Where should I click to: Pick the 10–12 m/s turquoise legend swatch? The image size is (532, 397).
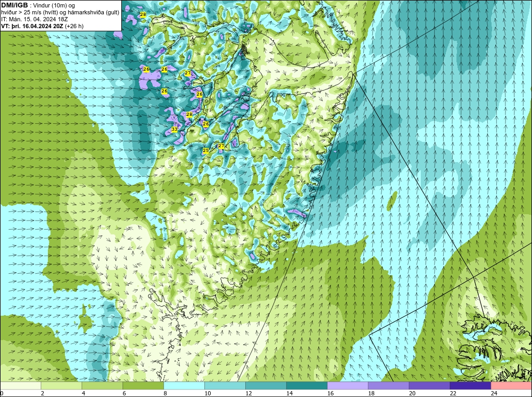tap(225, 385)
